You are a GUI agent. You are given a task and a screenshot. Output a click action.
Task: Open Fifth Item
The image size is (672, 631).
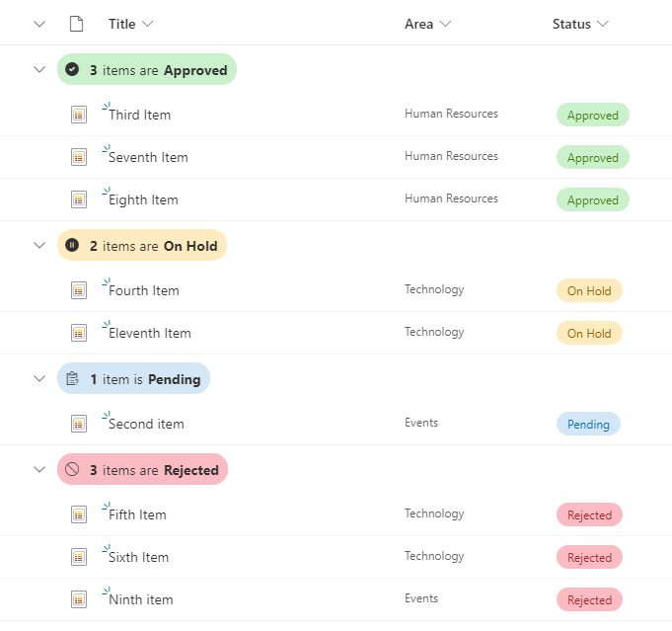coord(137,514)
